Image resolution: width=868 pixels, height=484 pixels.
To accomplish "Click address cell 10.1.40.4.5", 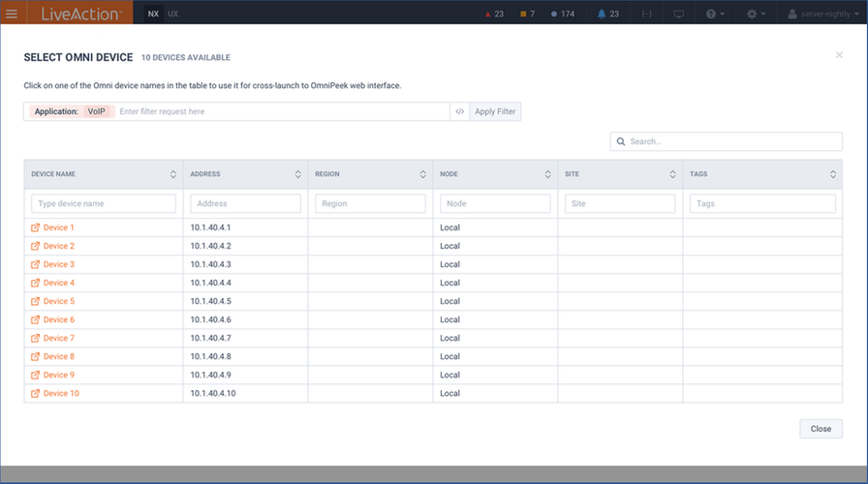I will 245,301.
